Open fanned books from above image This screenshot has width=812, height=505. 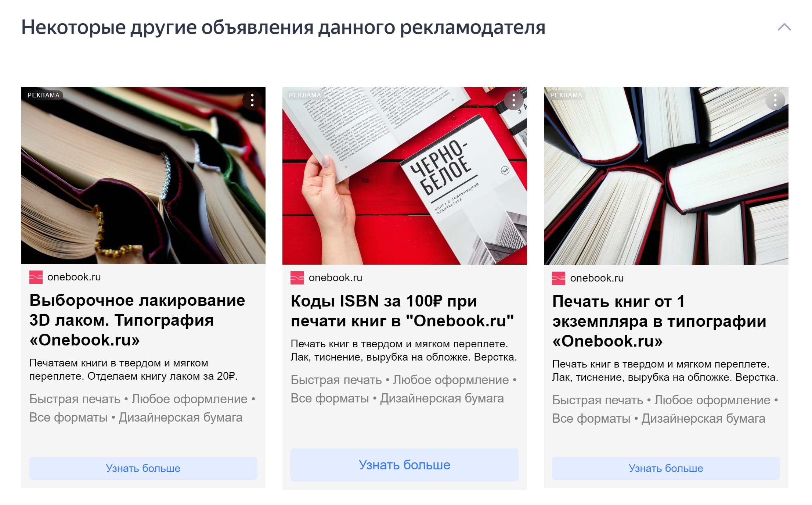coord(666,176)
